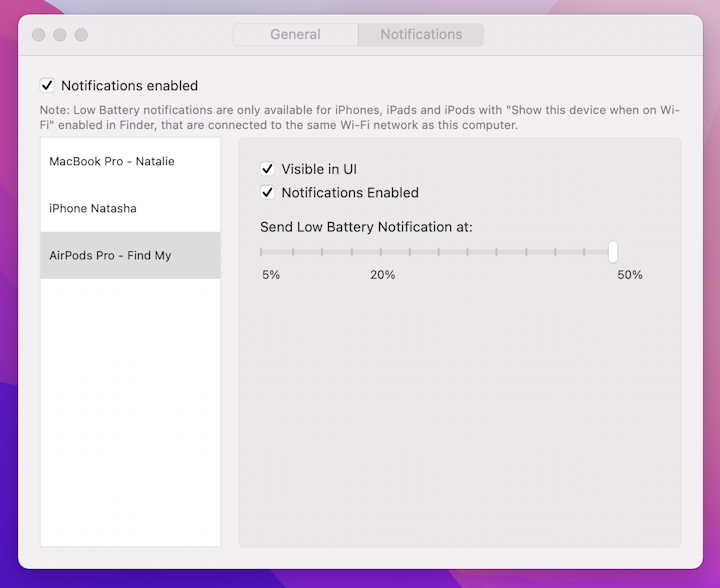Click the 5% slider label

[x=271, y=275]
